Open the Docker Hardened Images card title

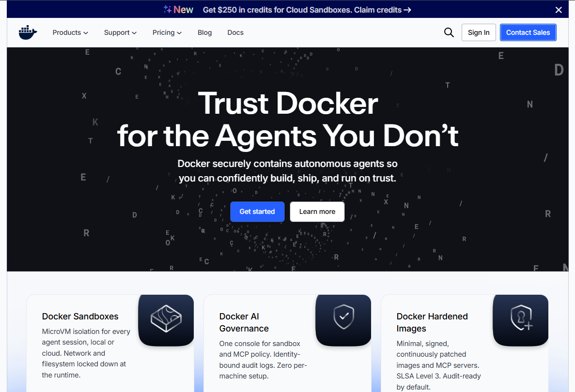[x=432, y=322]
